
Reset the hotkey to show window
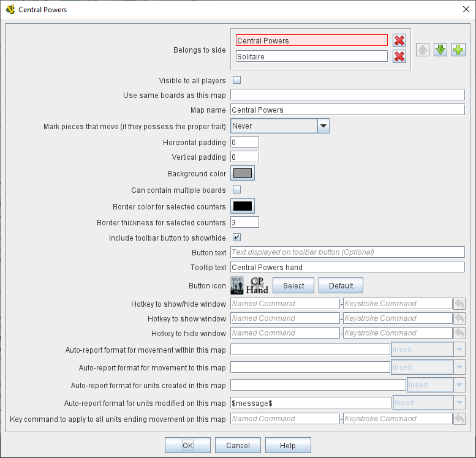click(459, 318)
